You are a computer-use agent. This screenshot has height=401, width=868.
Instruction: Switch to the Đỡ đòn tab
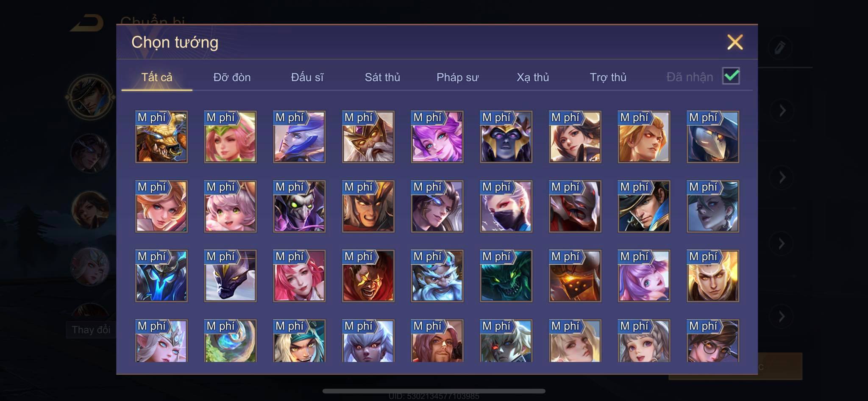coord(232,77)
